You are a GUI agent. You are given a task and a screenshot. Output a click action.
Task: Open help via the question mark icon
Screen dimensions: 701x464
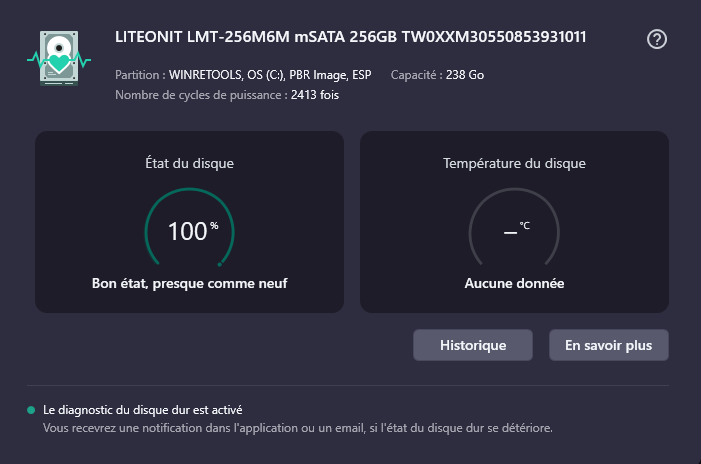tap(657, 40)
